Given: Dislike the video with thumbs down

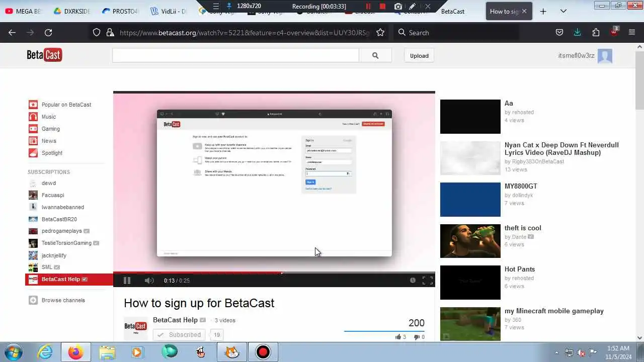Looking at the screenshot, I should (419, 337).
